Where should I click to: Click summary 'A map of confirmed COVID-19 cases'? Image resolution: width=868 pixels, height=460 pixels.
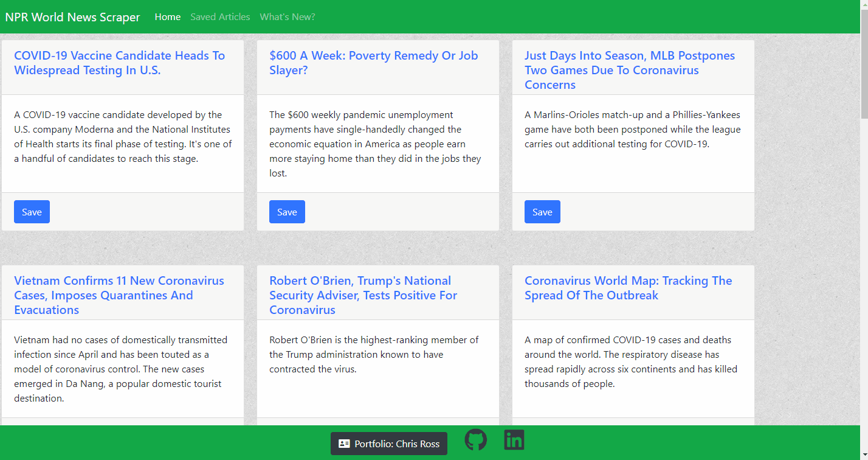631,362
